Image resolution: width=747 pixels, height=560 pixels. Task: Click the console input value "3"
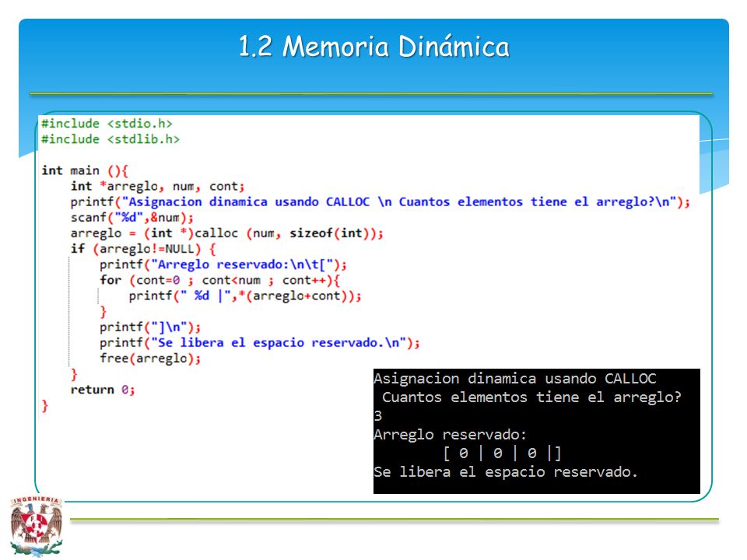pyautogui.click(x=378, y=417)
